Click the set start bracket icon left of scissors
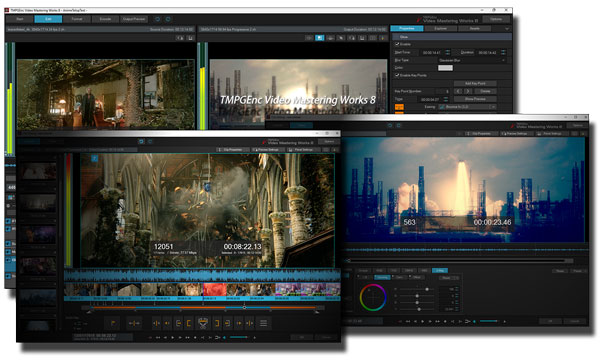Viewport: 600px width, 360px height. 189,323
